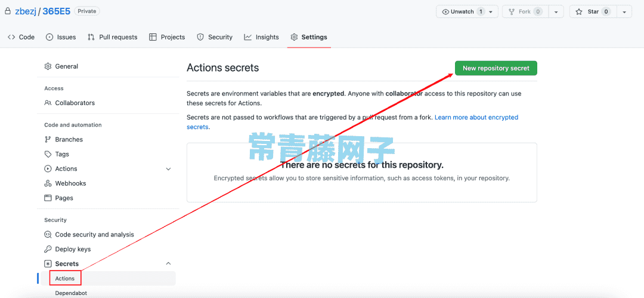Open Pages settings
644x298 pixels.
pyautogui.click(x=64, y=198)
